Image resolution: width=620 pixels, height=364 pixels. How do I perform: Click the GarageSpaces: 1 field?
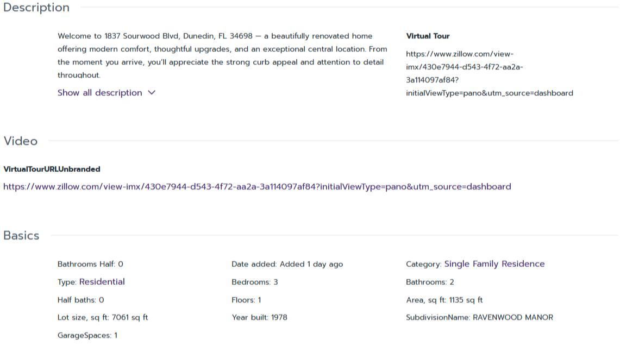pos(87,335)
